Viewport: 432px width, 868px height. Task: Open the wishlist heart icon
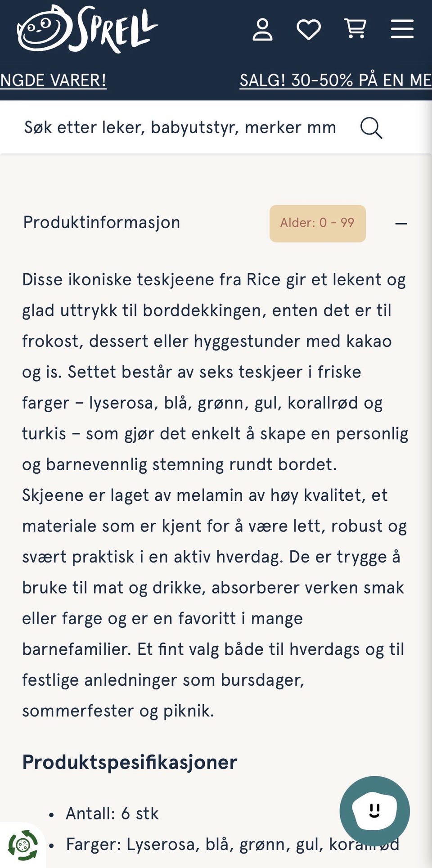click(309, 30)
